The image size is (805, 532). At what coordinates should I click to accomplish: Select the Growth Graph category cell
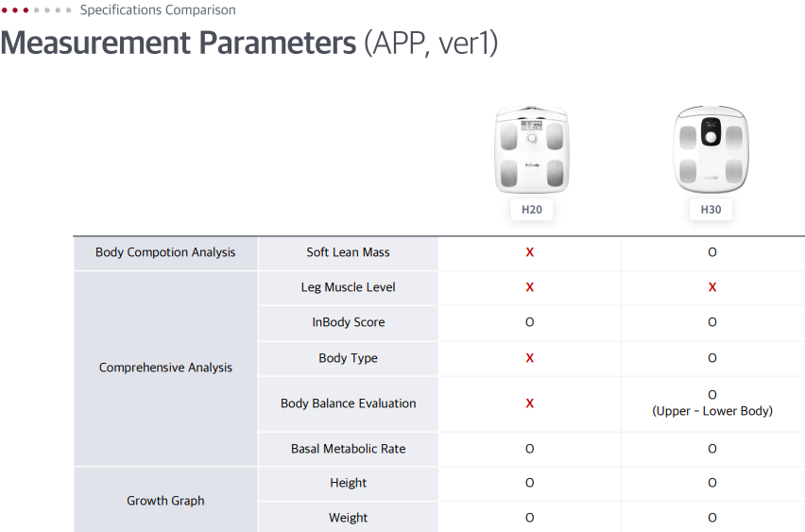(165, 501)
